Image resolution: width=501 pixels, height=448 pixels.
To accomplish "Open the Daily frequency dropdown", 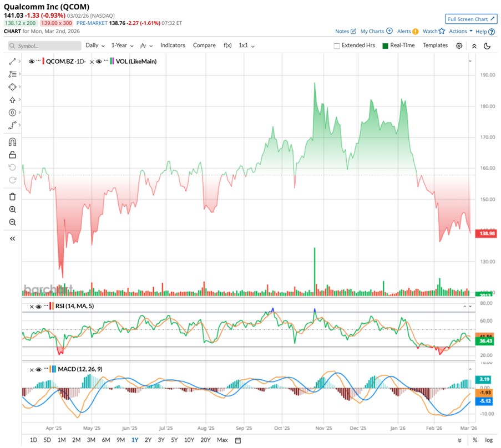I will coord(95,45).
